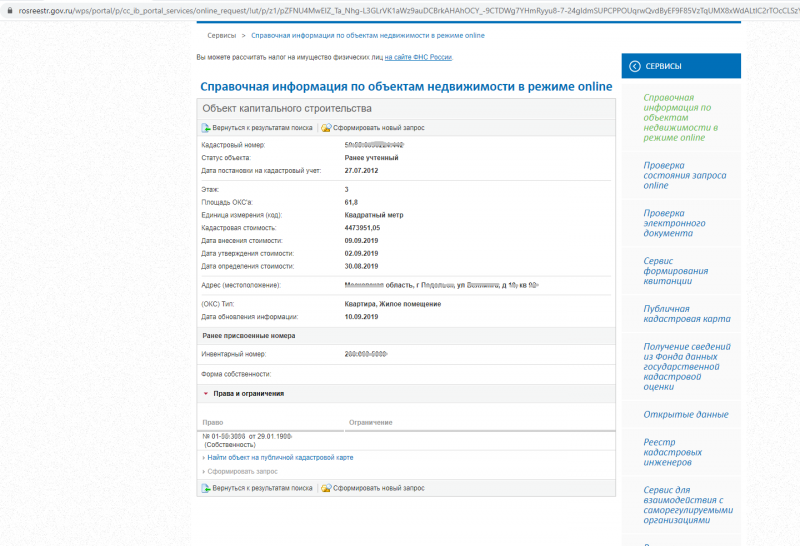
Task: Click bottom Вернуться к результатам поиска link
Action: point(262,488)
